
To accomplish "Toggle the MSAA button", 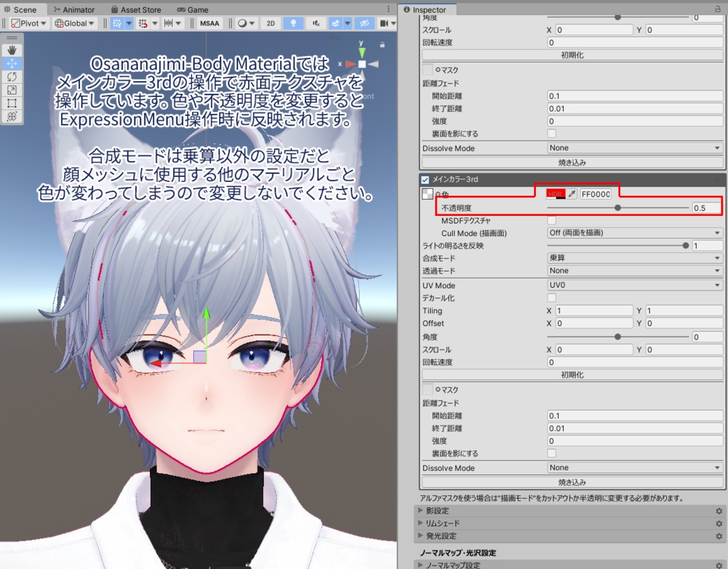I will (x=210, y=23).
